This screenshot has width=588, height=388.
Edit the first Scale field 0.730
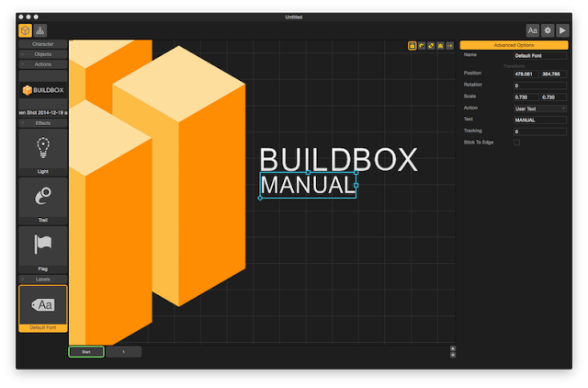(x=526, y=97)
